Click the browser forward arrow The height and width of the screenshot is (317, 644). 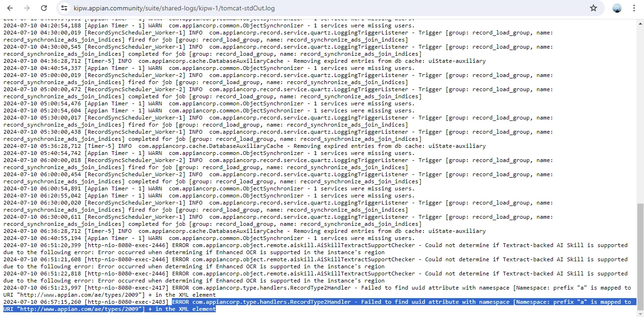coord(27,8)
